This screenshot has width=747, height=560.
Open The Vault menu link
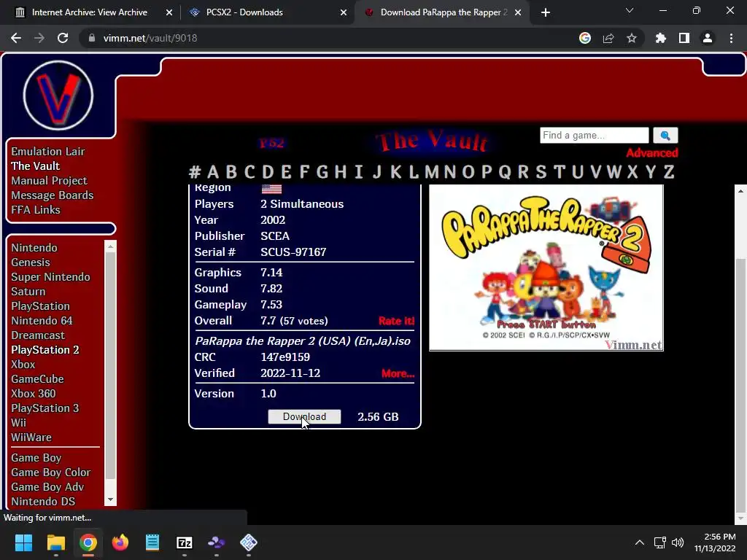pos(35,166)
